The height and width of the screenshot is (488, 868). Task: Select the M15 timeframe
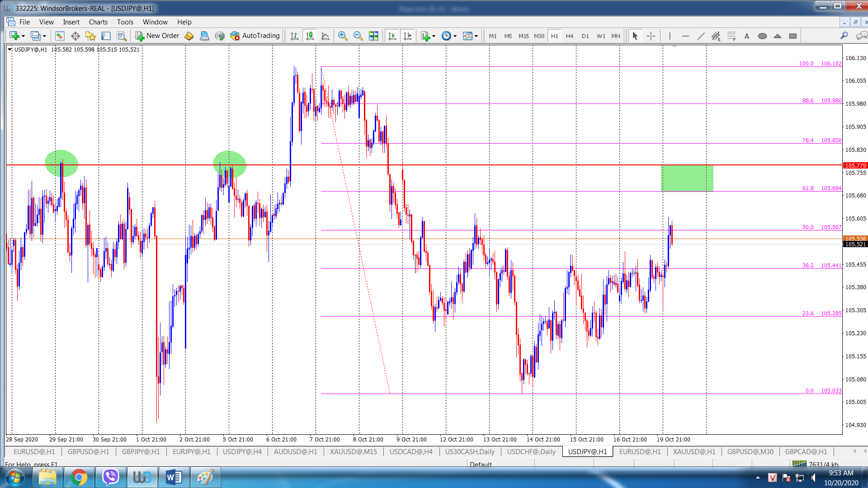click(x=524, y=36)
